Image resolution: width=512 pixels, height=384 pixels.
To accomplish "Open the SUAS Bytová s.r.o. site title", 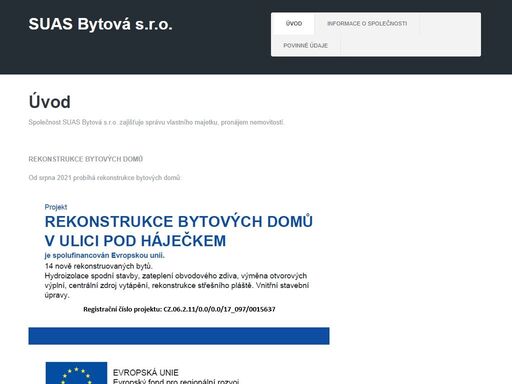I will pos(100,24).
